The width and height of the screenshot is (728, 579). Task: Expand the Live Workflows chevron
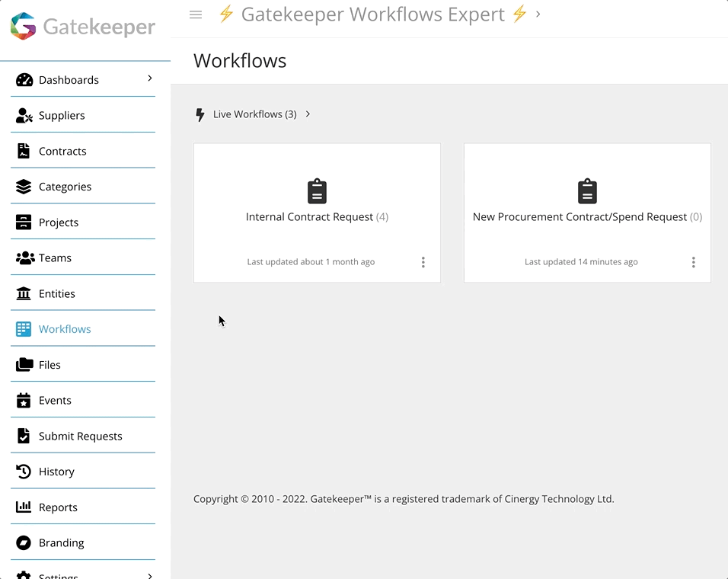point(308,114)
